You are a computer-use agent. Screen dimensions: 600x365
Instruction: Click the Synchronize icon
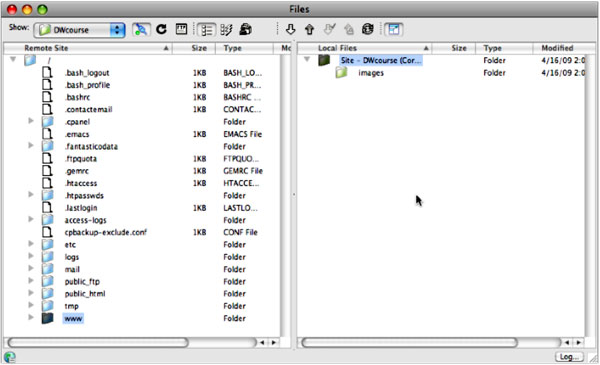point(368,29)
